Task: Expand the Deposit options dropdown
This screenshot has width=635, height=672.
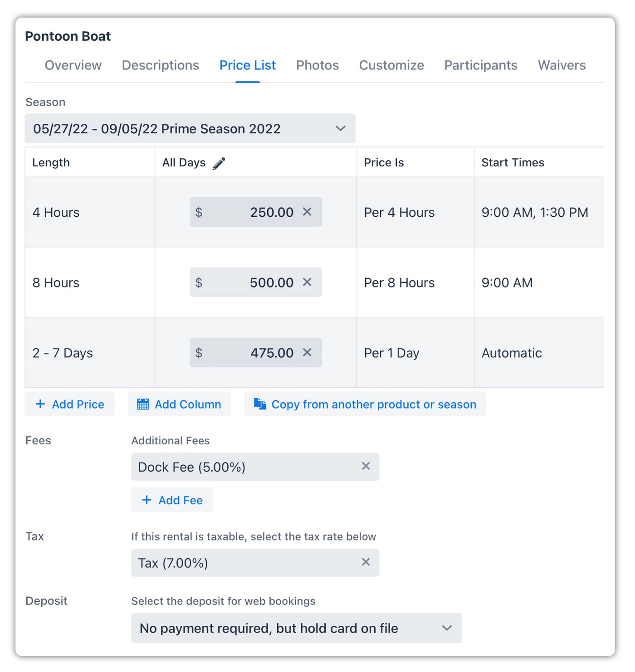Action: 297,628
